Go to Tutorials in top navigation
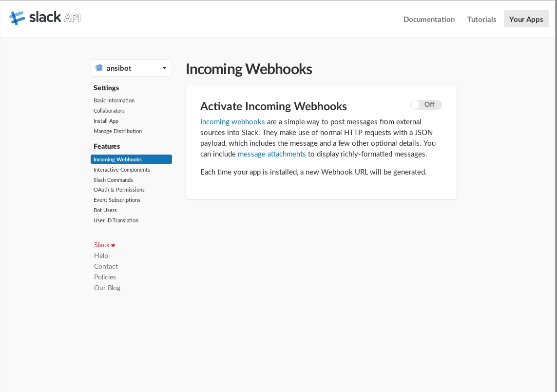Image resolution: width=557 pixels, height=392 pixels. 481,20
